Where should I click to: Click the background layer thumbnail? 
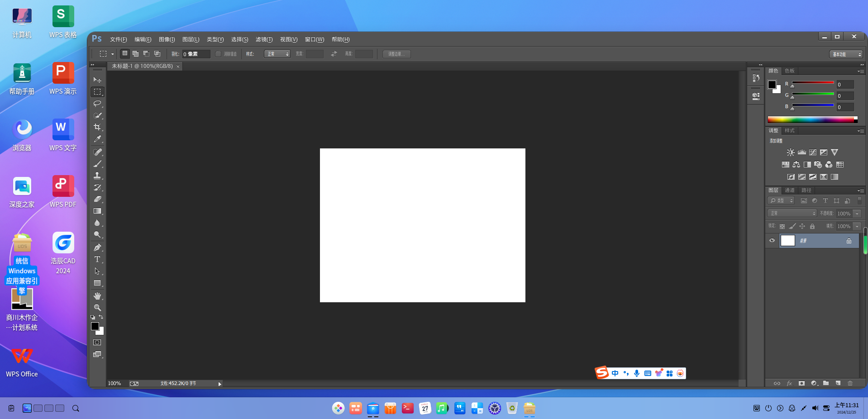788,241
